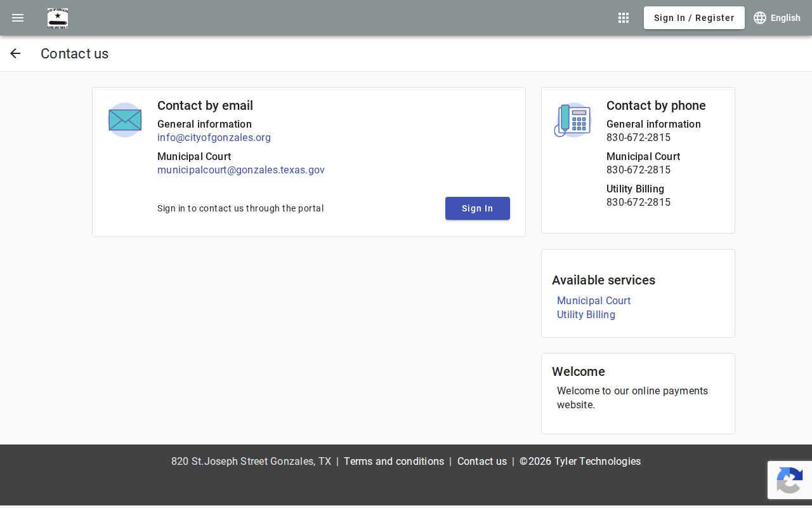Click the envelope email icon
This screenshot has width=812, height=508.
(x=125, y=120)
